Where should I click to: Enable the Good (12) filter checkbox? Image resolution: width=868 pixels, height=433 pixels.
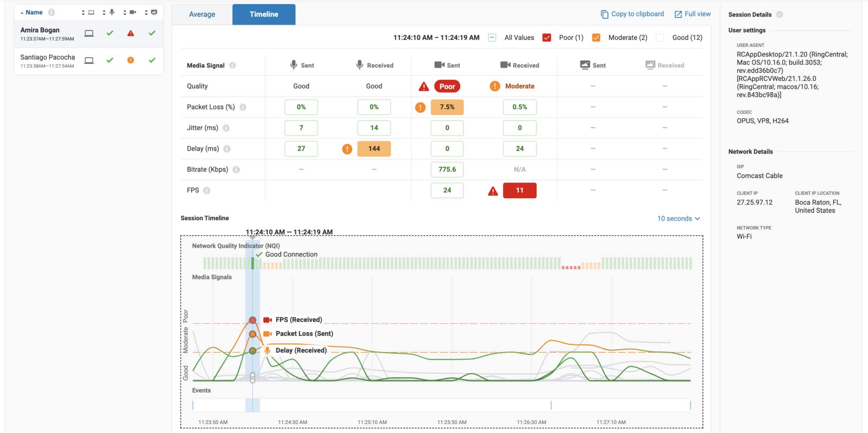coord(659,38)
